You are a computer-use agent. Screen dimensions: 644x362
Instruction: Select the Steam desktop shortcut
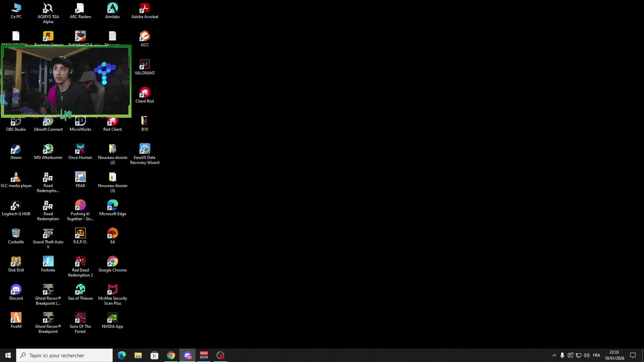[x=16, y=152]
